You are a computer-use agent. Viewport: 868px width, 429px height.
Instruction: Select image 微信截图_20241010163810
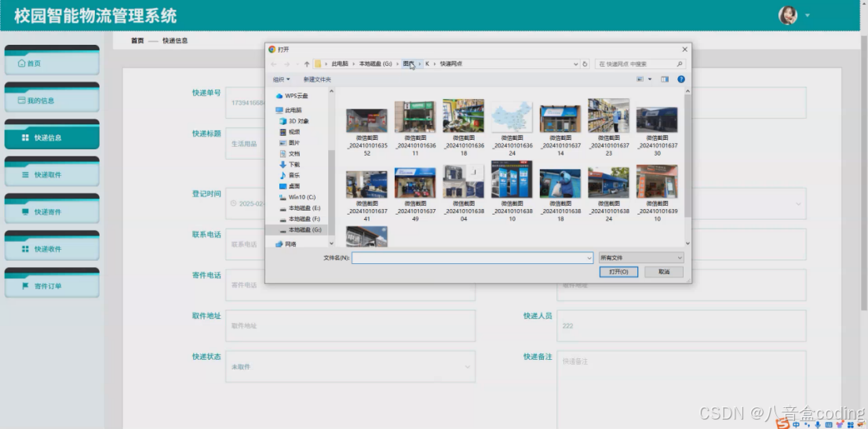pos(512,192)
